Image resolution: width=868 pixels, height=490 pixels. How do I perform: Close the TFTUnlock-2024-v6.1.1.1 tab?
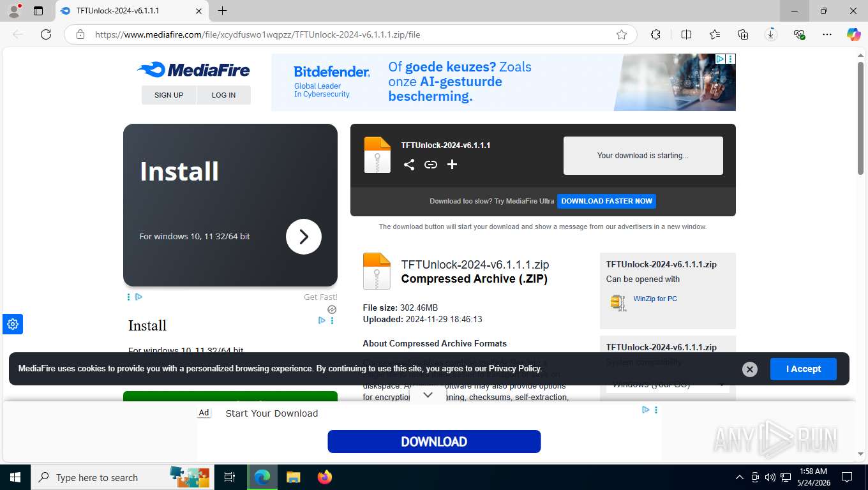pos(199,11)
